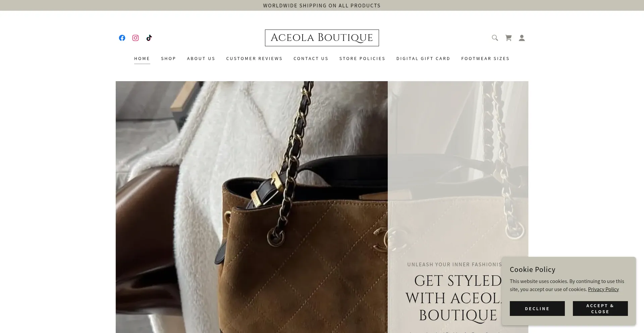This screenshot has height=333, width=644.
Task: Open the Instagram social icon
Action: (x=136, y=38)
